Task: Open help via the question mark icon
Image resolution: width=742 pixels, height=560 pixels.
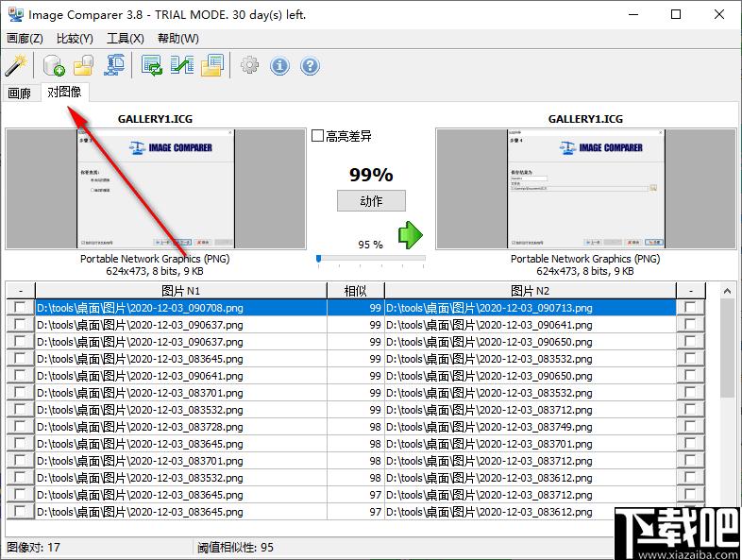Action: coord(310,65)
